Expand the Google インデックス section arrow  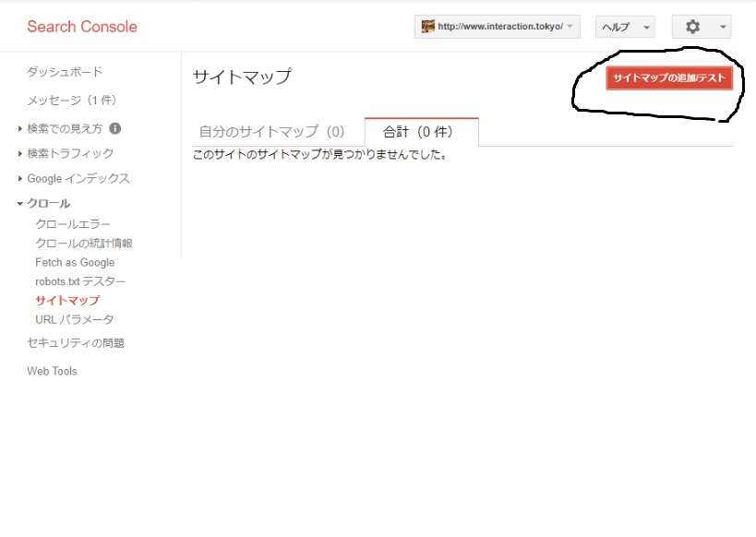(x=19, y=179)
